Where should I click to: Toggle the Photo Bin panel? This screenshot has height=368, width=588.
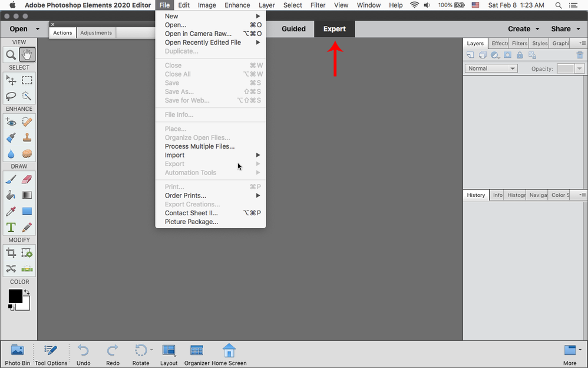coord(17,355)
